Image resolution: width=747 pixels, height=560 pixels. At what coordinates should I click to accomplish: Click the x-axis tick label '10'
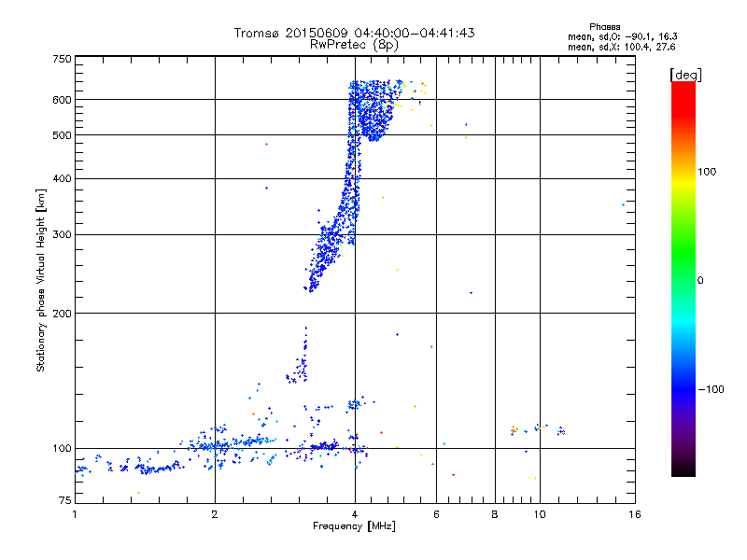coord(540,514)
